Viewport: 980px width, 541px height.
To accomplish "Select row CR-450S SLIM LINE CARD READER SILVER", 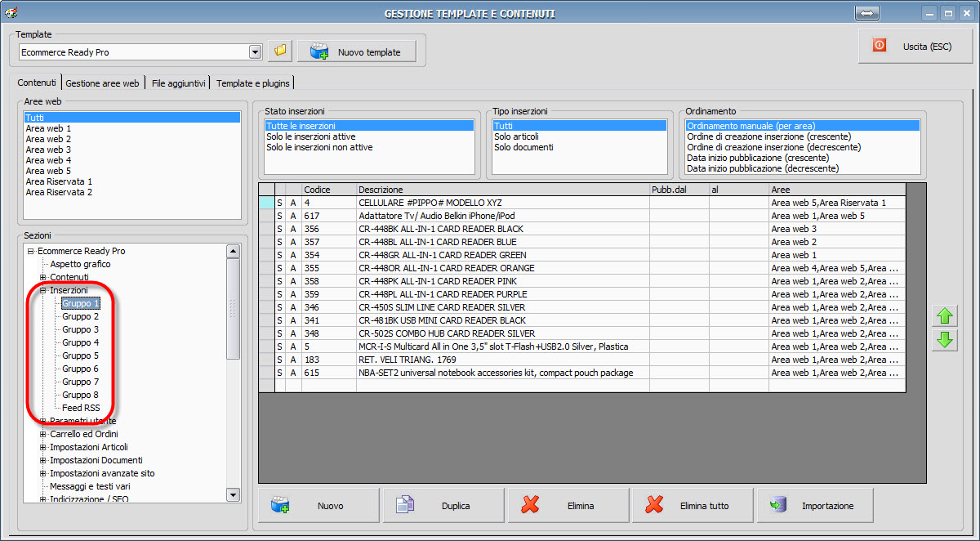I will coord(582,307).
